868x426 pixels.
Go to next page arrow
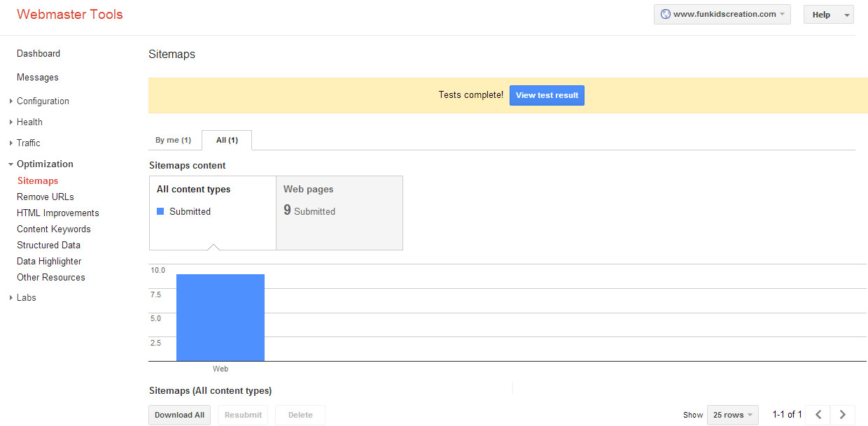click(843, 415)
